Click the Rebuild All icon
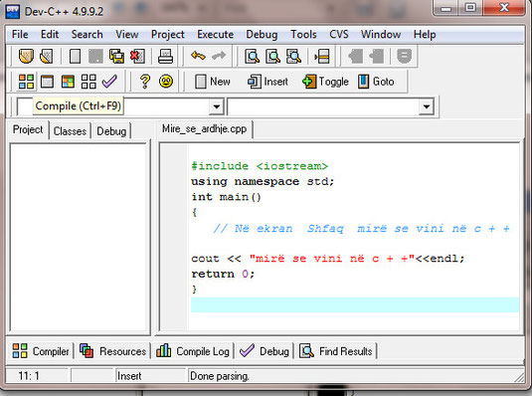Screen dimensions: 532x396 pyautogui.click(x=89, y=82)
